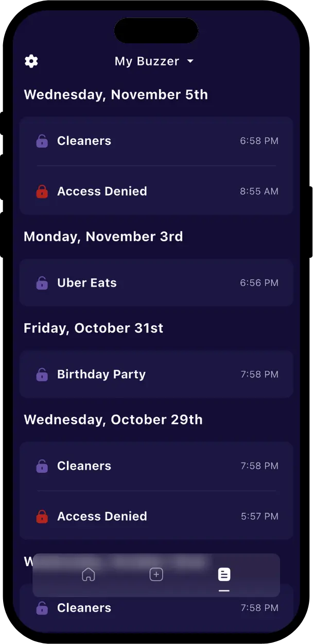This screenshot has width=313, height=644.
Task: Open the settings gear icon
Action: coord(31,61)
